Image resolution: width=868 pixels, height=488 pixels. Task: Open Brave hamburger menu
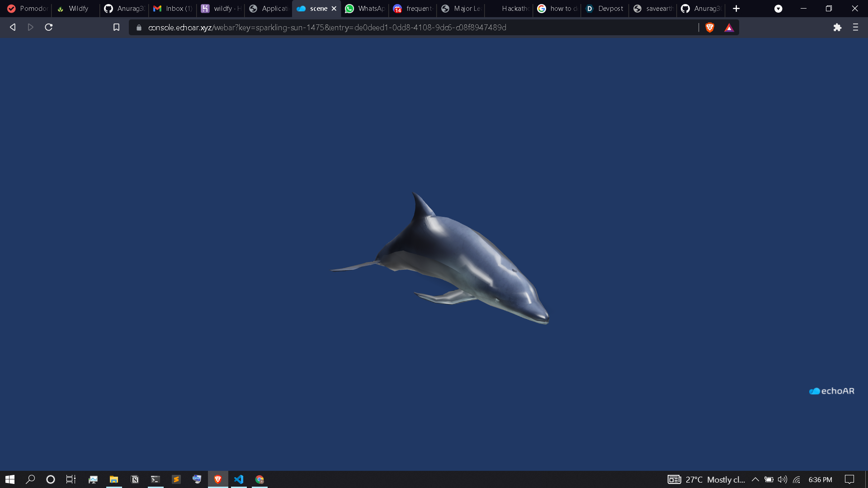pos(855,28)
